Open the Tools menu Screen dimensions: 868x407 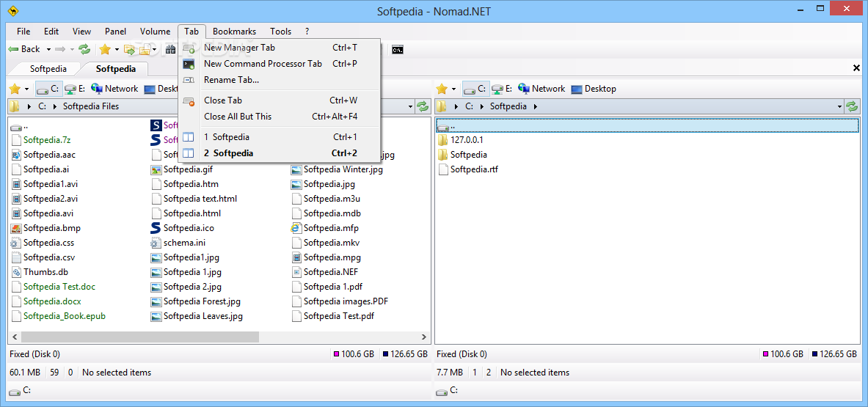[281, 32]
